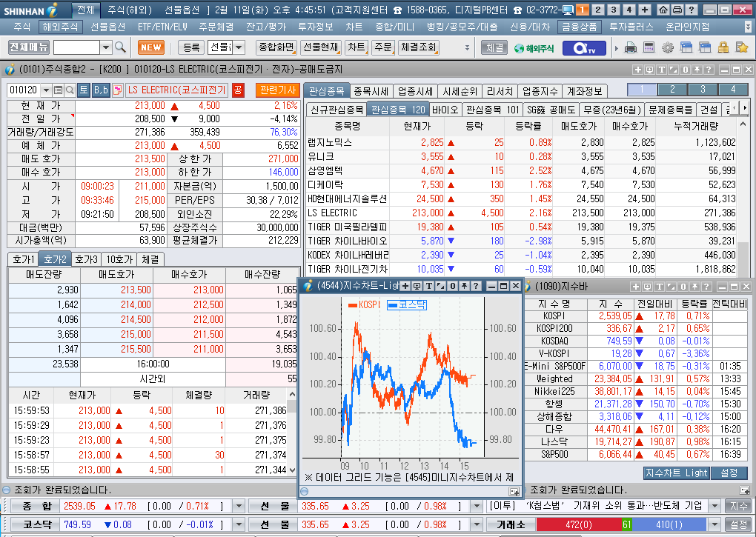Click the alpha TV broadcast icon
Screen dimensions: 756x537
coord(583,47)
